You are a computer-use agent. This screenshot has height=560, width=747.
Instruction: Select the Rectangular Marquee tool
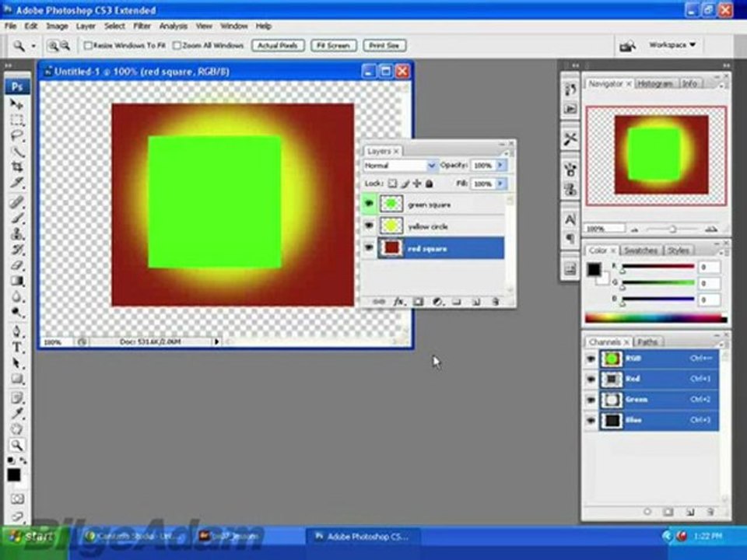pyautogui.click(x=17, y=120)
